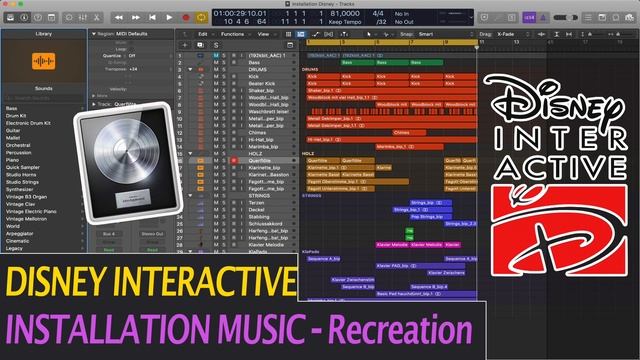Open the Functions menu
This screenshot has width=640, height=360.
pyautogui.click(x=232, y=34)
